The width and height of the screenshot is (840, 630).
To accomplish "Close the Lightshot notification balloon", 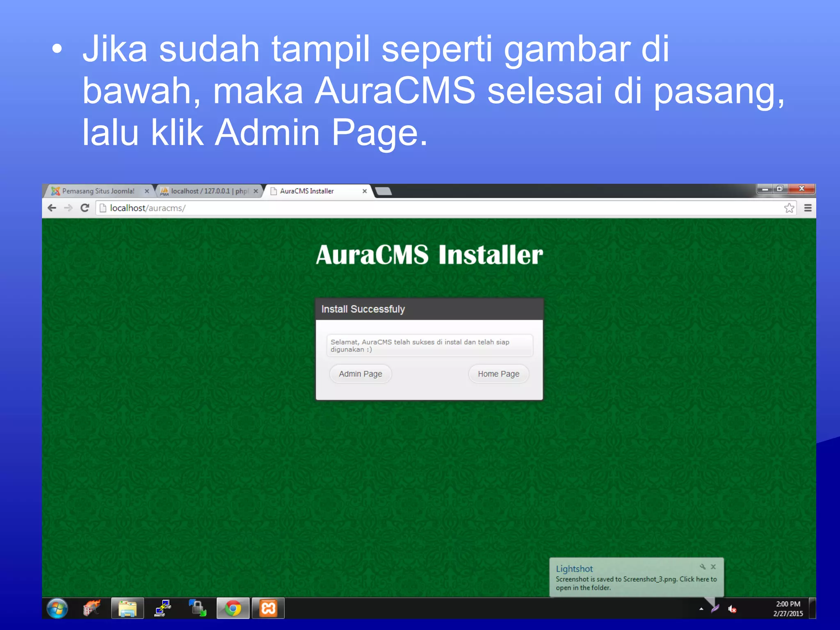I will pos(713,567).
